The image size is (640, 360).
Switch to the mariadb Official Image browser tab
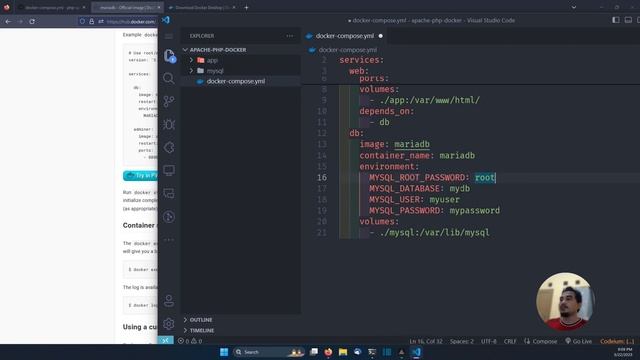[127, 7]
